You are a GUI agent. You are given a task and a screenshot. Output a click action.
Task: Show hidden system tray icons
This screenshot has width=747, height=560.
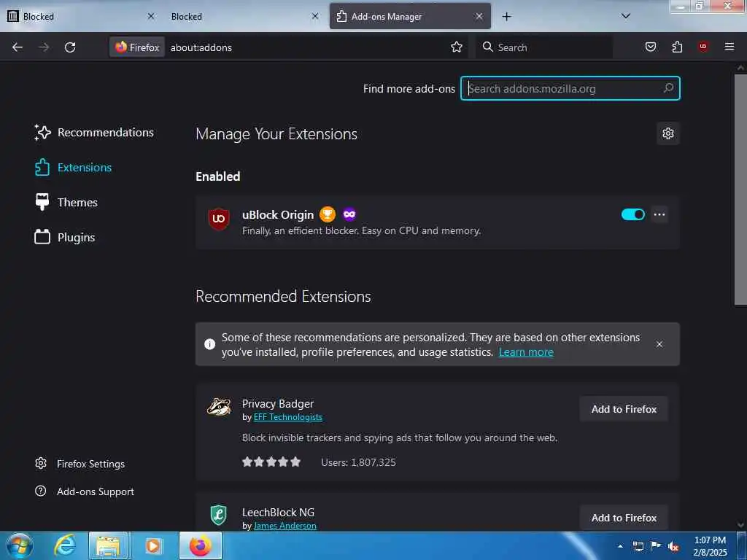(620, 546)
